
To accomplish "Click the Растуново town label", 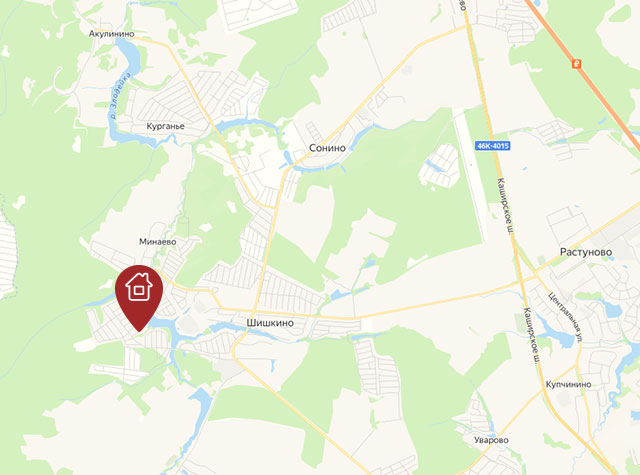I will tap(586, 252).
